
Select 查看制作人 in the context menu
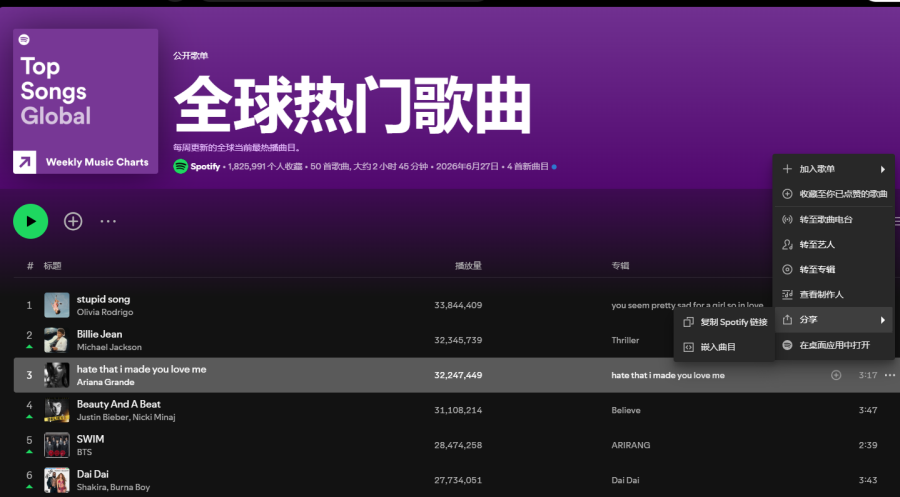pos(833,294)
